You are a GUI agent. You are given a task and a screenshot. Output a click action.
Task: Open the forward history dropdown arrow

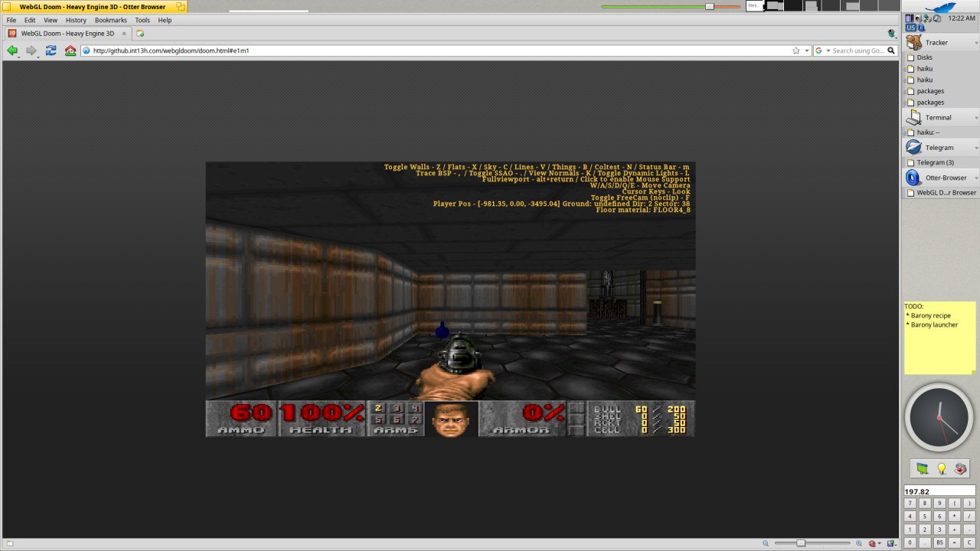tap(38, 57)
